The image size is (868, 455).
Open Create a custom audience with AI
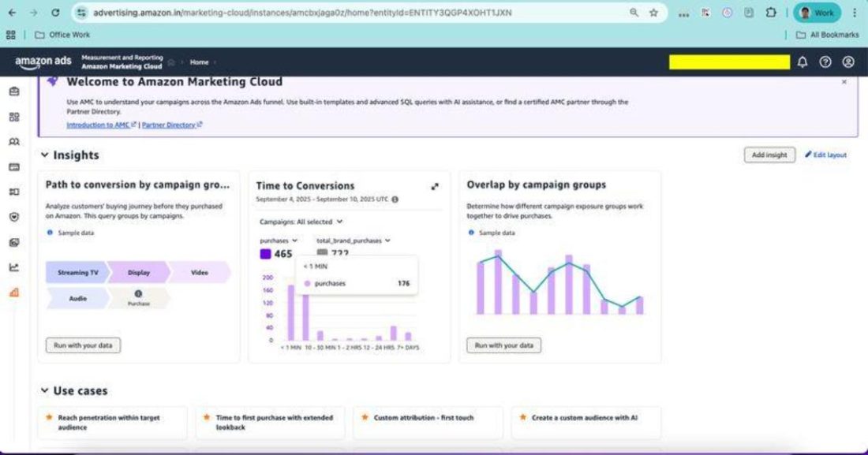[586, 423]
